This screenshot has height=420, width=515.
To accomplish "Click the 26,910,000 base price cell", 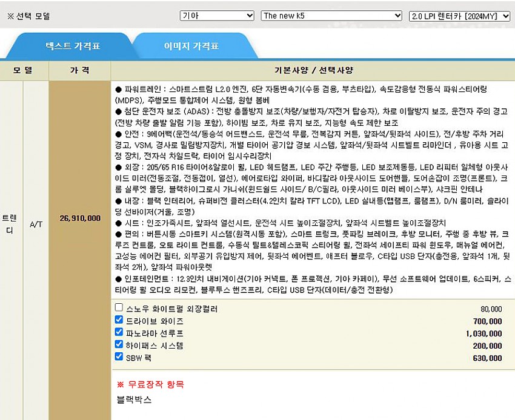I will 80,218.
